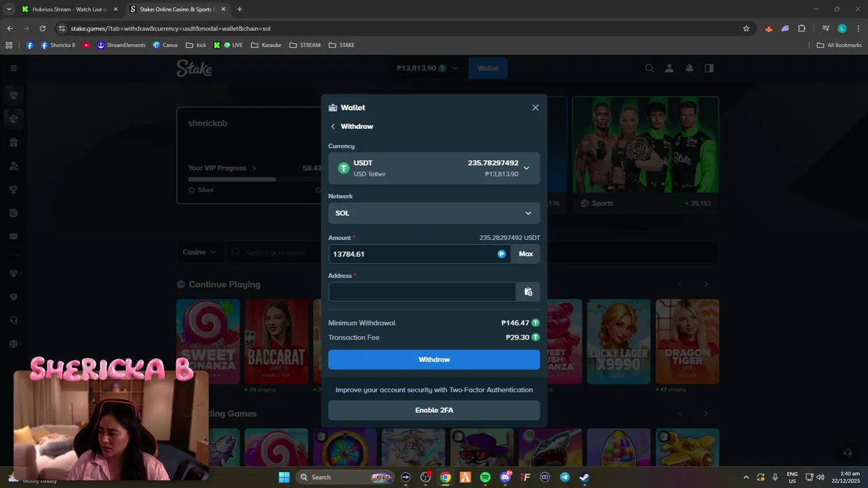Toggle the chat sidebar panel icon
Screen dimensions: 868x488
[709, 68]
